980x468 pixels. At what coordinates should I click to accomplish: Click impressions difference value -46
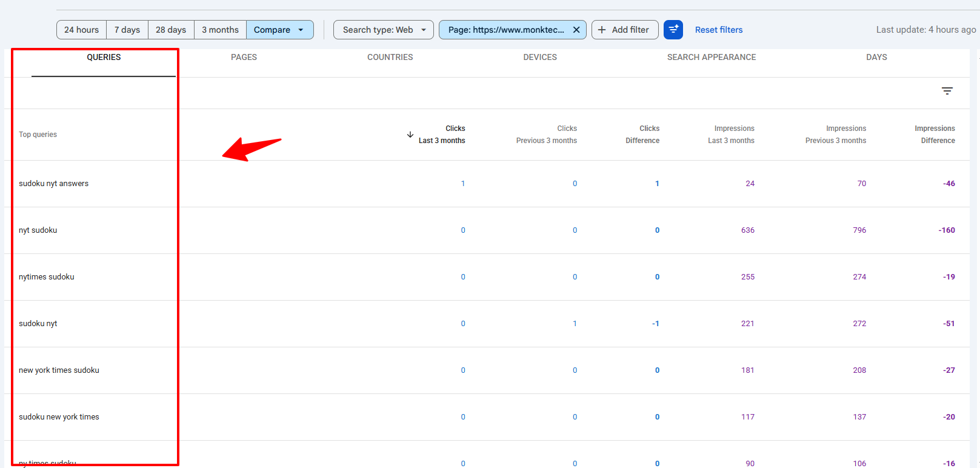(x=949, y=184)
